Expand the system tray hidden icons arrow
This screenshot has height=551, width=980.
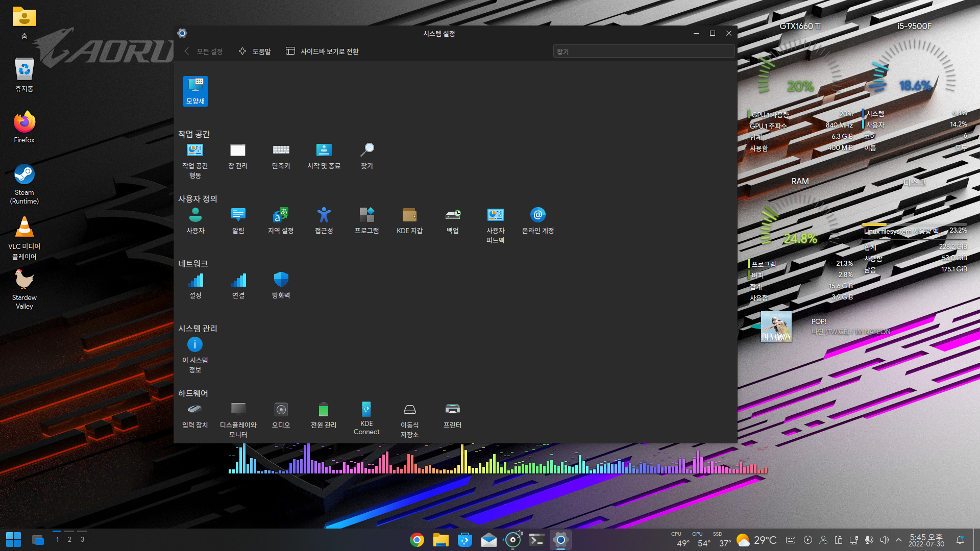[899, 540]
